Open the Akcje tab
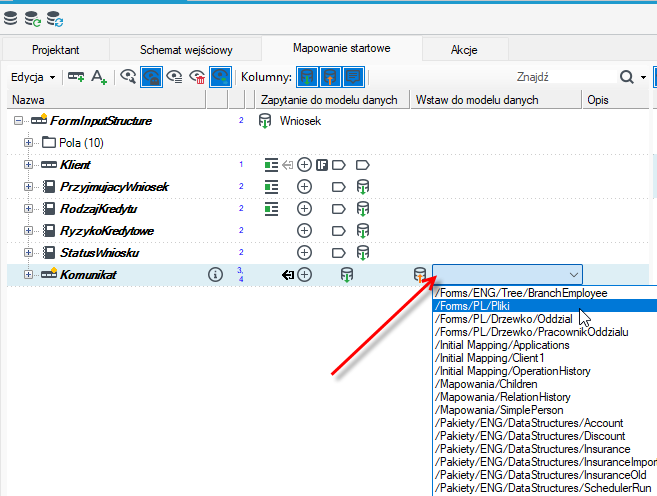 464,50
